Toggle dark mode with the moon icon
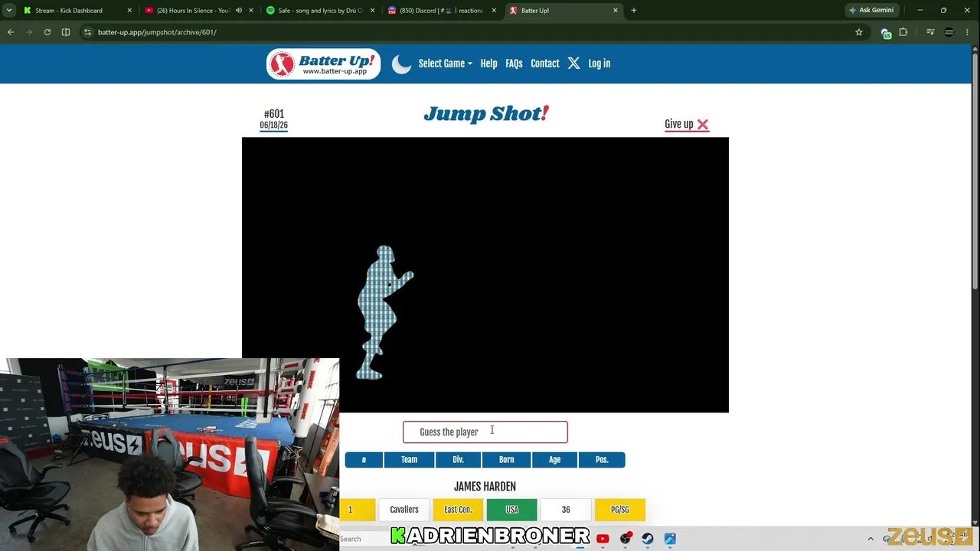 click(401, 64)
